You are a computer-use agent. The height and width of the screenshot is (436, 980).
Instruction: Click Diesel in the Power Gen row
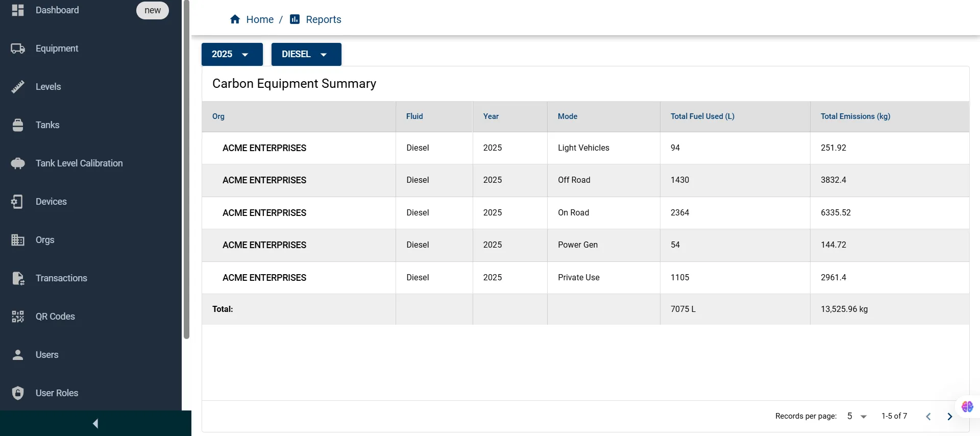[x=418, y=245]
